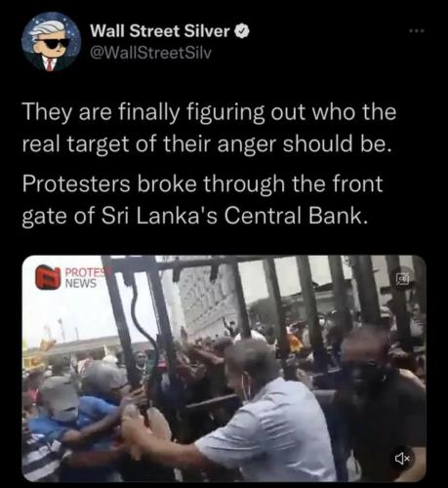448x488 pixels.
Task: Tap the tall building in video background
Action: [208, 300]
